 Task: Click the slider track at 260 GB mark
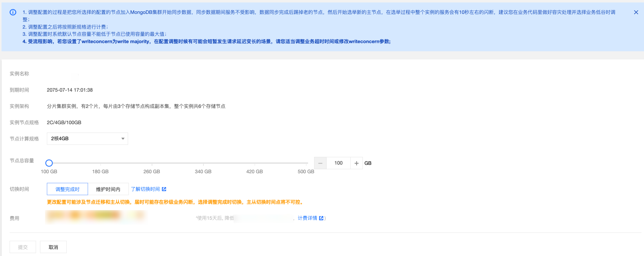[x=152, y=163]
